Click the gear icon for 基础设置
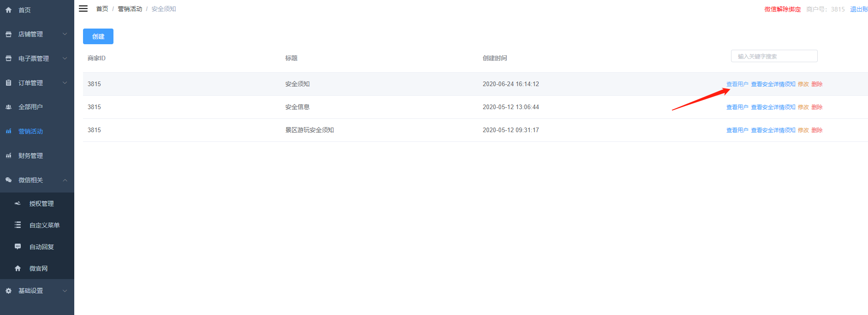The height and width of the screenshot is (315, 868). tap(8, 291)
